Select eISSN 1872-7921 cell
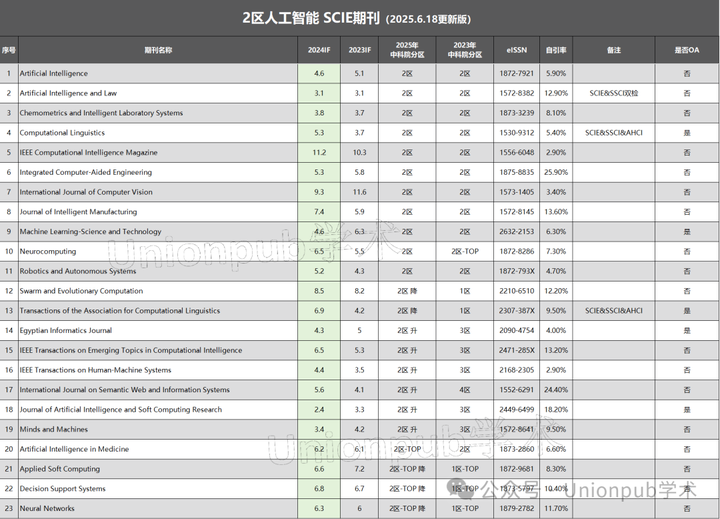This screenshot has width=720, height=519. coord(517,73)
